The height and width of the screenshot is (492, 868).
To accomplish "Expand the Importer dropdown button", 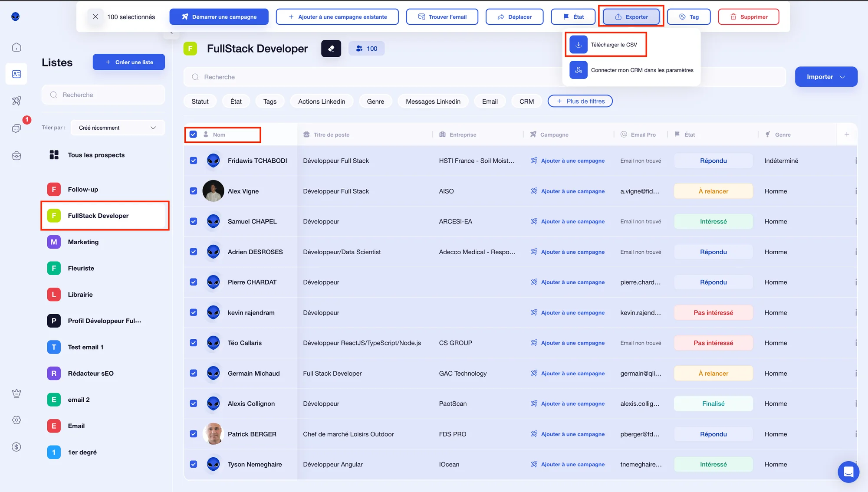I will [x=826, y=77].
